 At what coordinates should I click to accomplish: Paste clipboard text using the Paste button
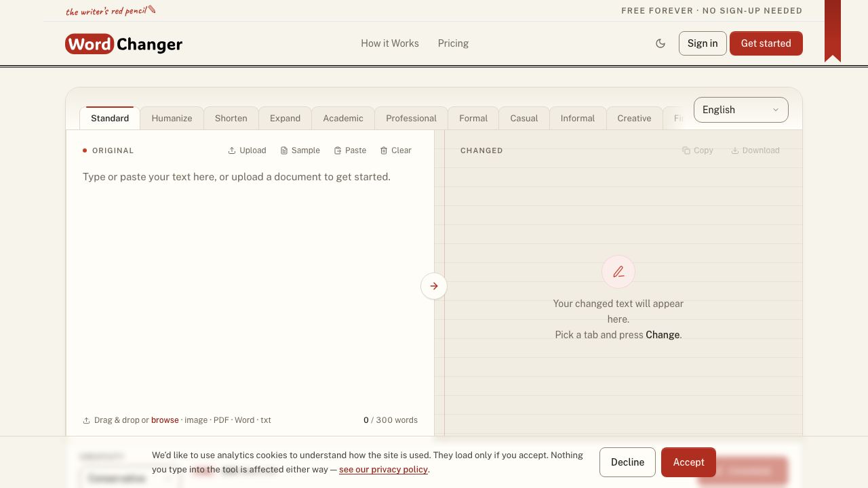350,150
